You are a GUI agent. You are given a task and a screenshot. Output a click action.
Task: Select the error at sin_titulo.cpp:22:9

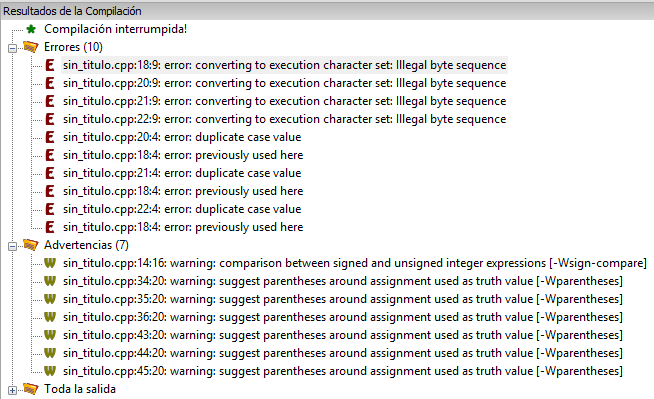pyautogui.click(x=284, y=119)
